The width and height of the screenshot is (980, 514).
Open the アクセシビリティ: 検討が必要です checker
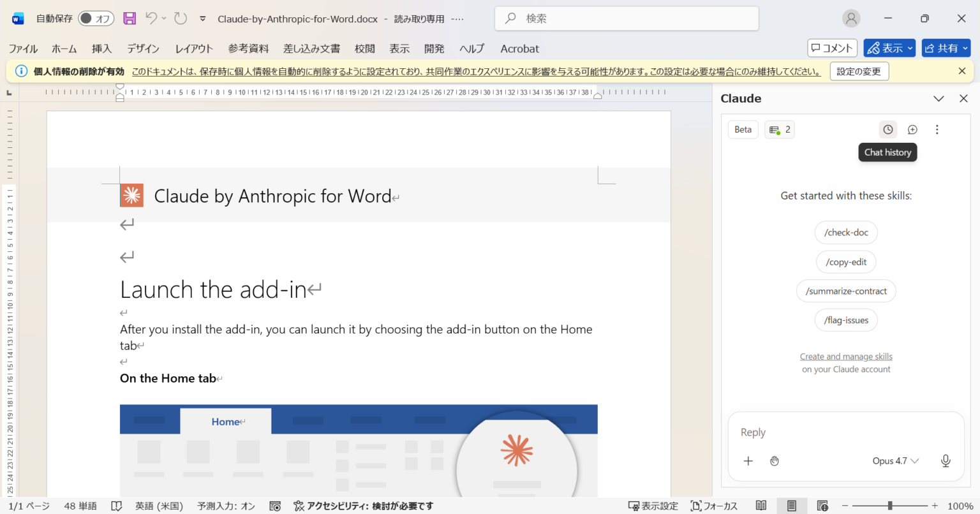[363, 506]
